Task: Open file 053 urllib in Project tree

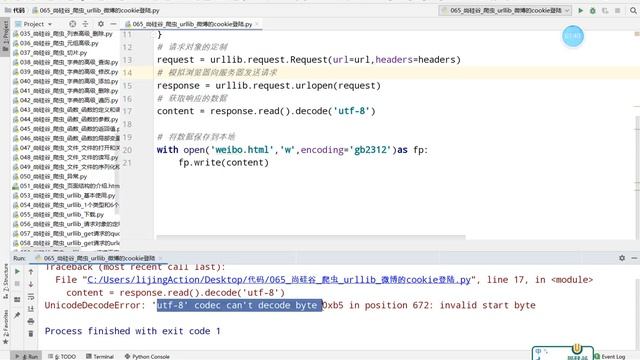Action: pyautogui.click(x=64, y=196)
